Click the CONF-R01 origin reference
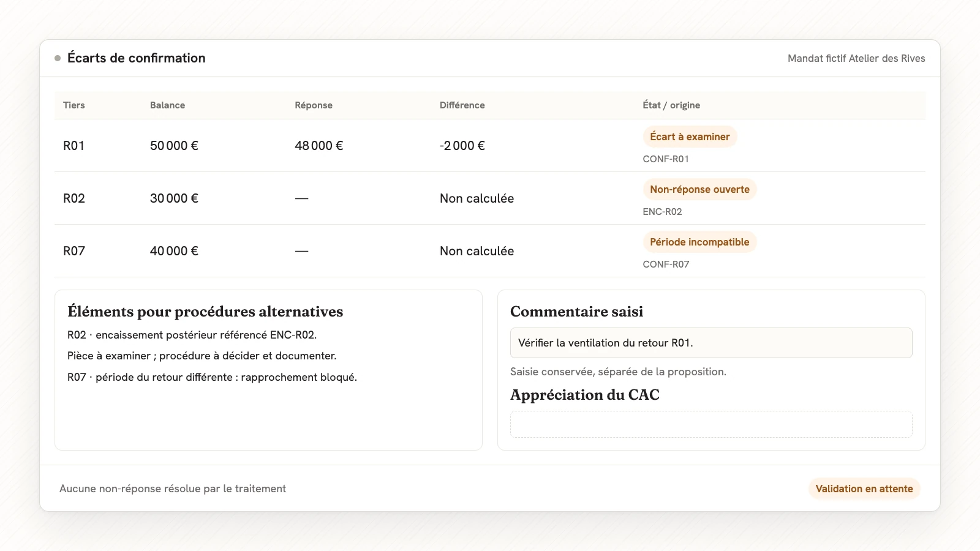Viewport: 980px width, 551px height. point(666,159)
